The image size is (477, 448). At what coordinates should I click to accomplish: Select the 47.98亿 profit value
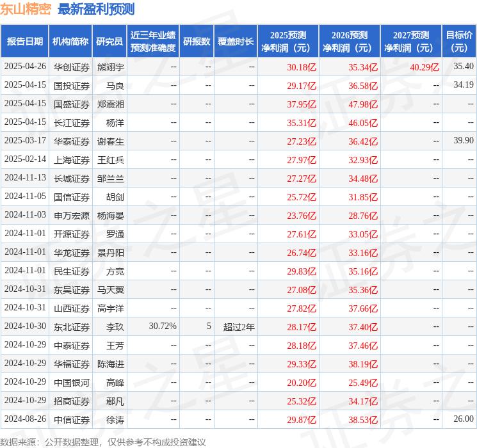point(363,104)
